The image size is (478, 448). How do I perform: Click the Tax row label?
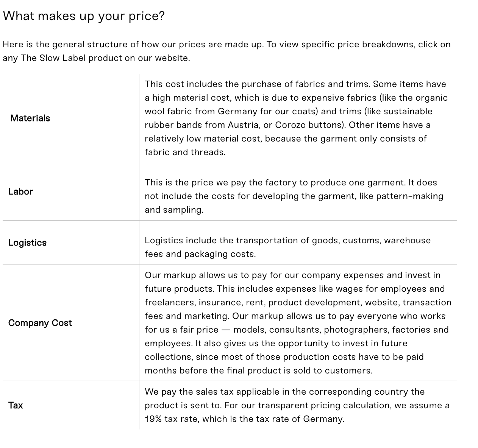pos(16,405)
